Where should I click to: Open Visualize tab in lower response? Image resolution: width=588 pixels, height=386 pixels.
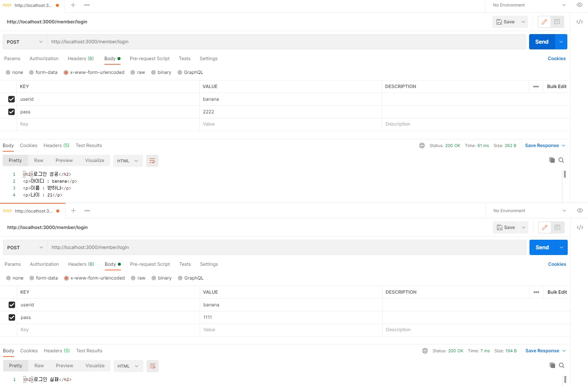95,366
